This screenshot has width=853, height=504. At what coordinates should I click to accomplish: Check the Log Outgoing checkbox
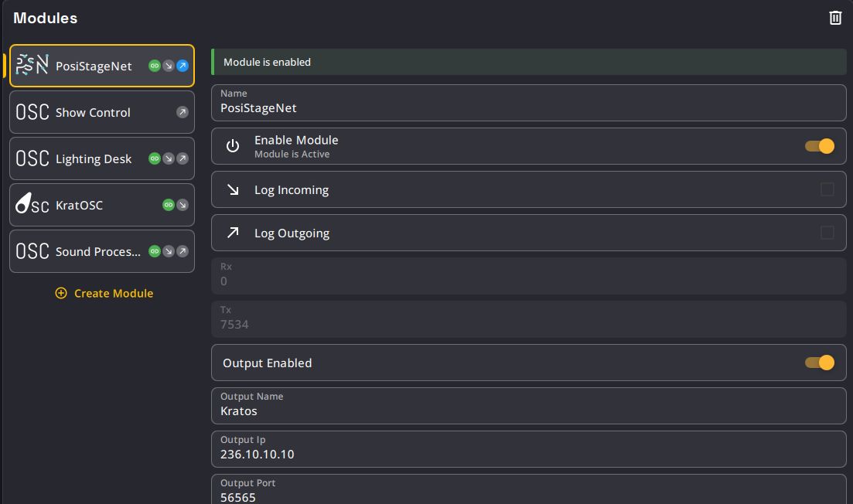(x=827, y=233)
